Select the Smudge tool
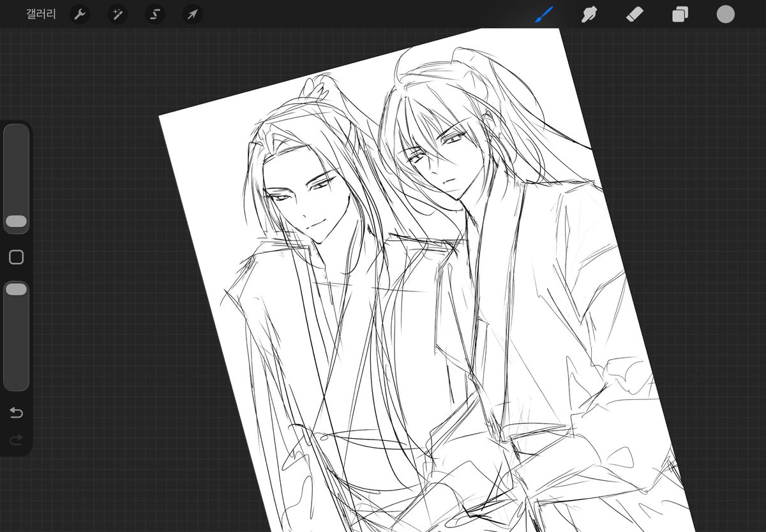This screenshot has height=532, width=766. (x=589, y=14)
